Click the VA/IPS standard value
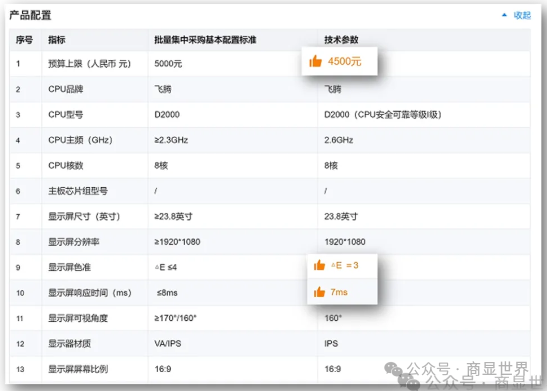The height and width of the screenshot is (391, 547). click(x=168, y=344)
